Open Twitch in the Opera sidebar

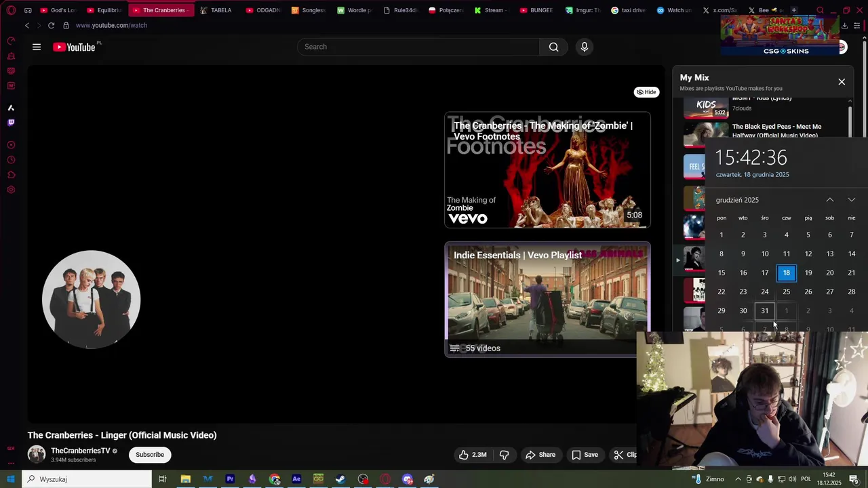tap(11, 123)
